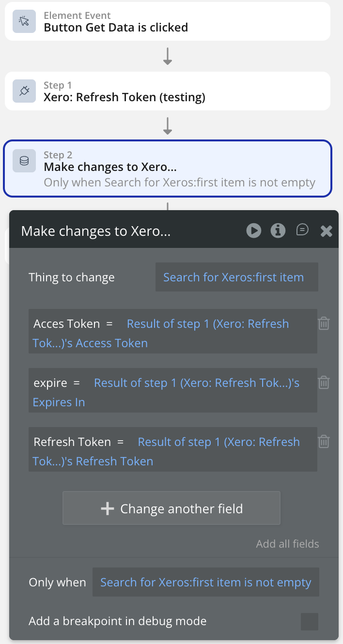
Task: Click the play icon in panel header
Action: (x=253, y=230)
